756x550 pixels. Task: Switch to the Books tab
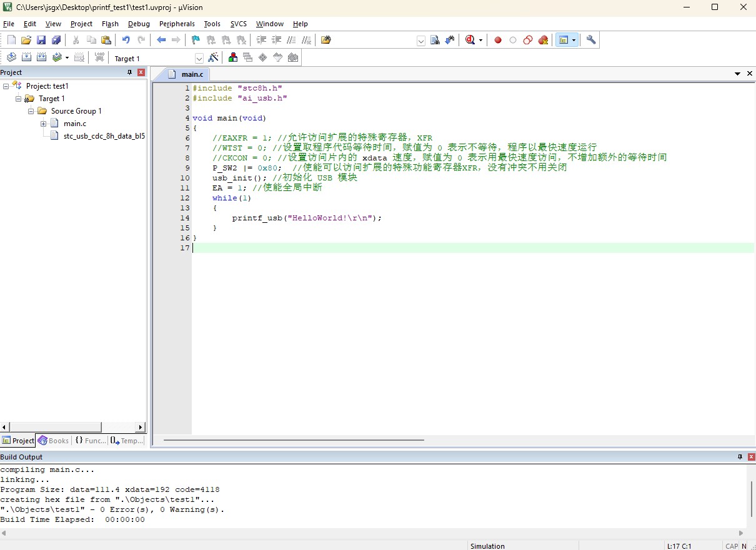pyautogui.click(x=53, y=440)
